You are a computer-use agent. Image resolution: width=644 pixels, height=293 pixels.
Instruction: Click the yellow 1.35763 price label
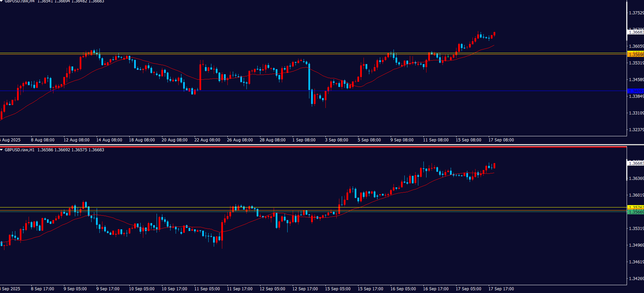[635, 207]
